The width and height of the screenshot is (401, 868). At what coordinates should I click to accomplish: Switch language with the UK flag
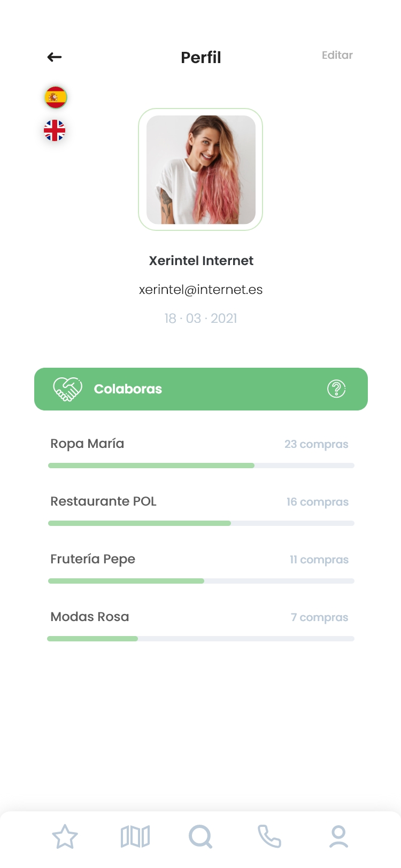(55, 130)
